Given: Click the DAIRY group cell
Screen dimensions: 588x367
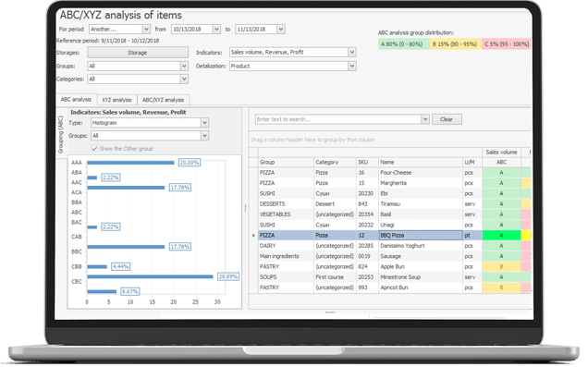Looking at the screenshot, I should (x=286, y=246).
